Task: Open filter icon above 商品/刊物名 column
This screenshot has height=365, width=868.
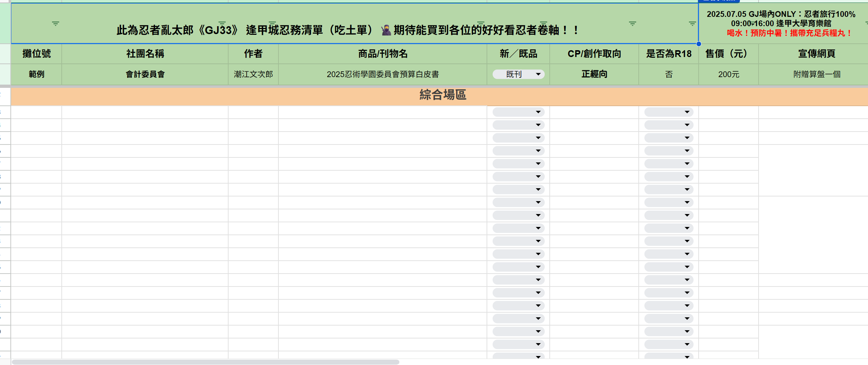Action: (x=481, y=24)
